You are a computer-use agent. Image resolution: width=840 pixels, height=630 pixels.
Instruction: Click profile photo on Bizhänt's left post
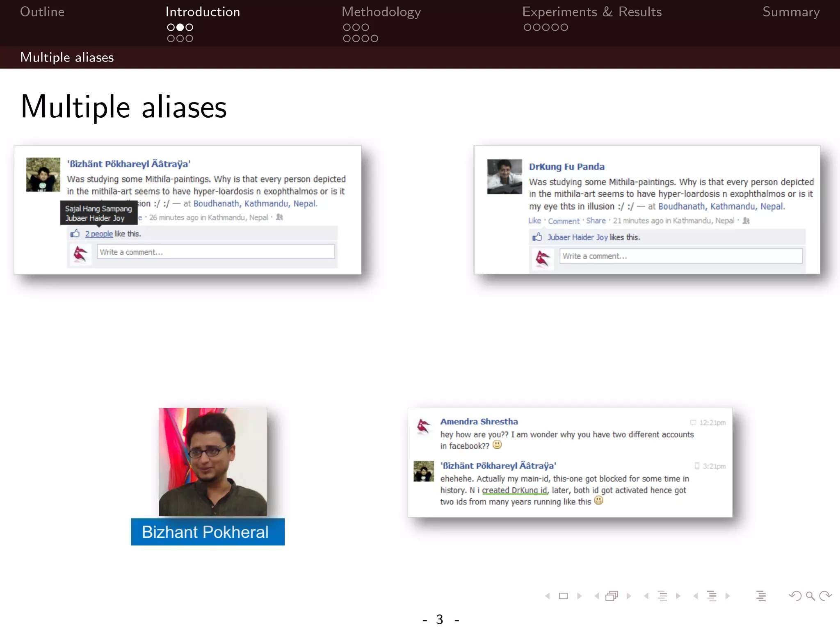tap(43, 175)
